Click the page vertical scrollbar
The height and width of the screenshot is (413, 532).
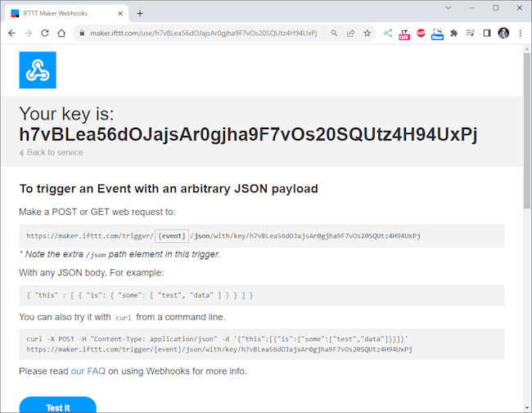[x=527, y=131]
